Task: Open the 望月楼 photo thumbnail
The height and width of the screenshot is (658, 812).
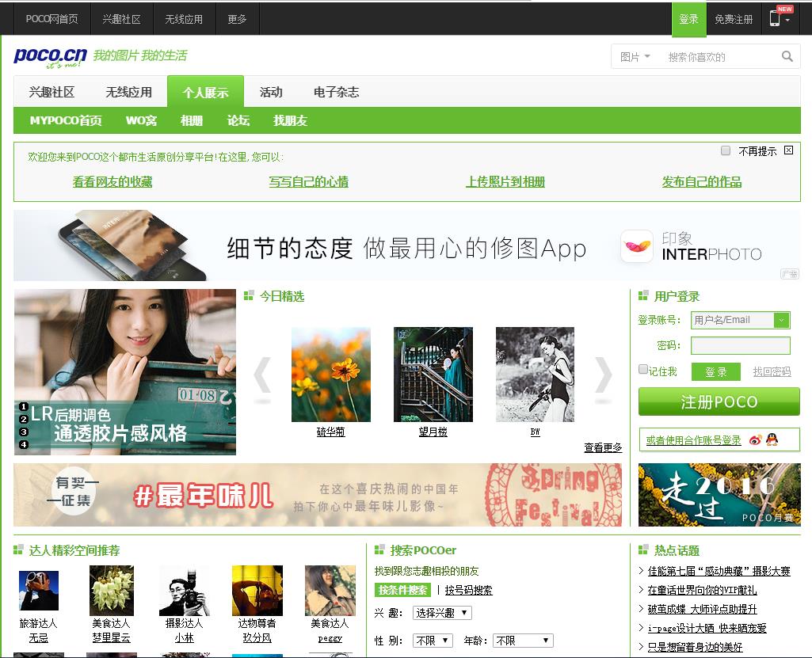Action: [433, 375]
